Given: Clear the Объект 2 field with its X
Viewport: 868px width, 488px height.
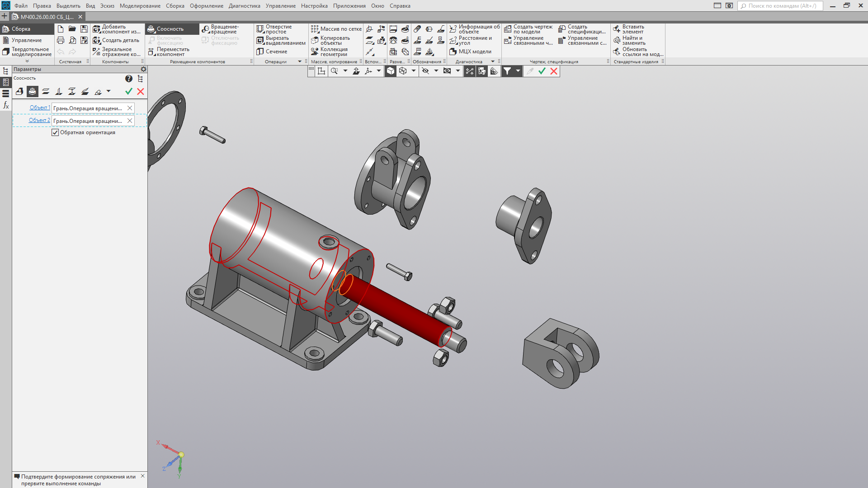Looking at the screenshot, I should tap(130, 121).
